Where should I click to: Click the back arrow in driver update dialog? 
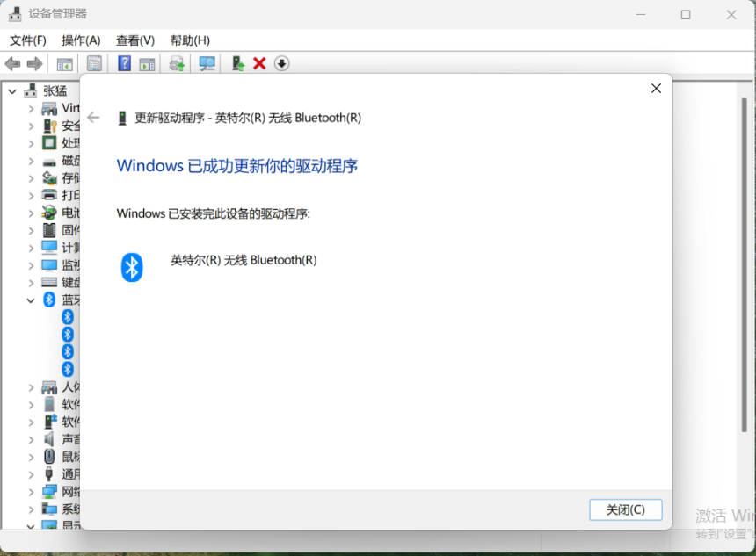tap(93, 118)
